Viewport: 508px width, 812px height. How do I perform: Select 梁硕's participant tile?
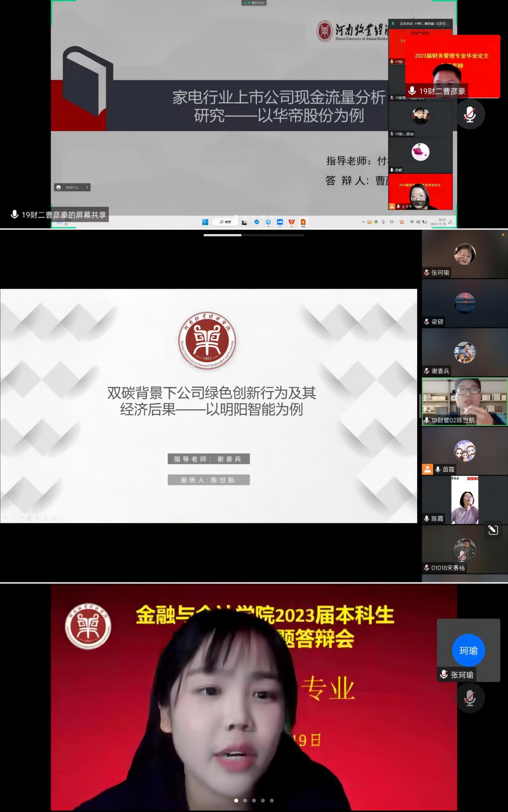[x=464, y=303]
